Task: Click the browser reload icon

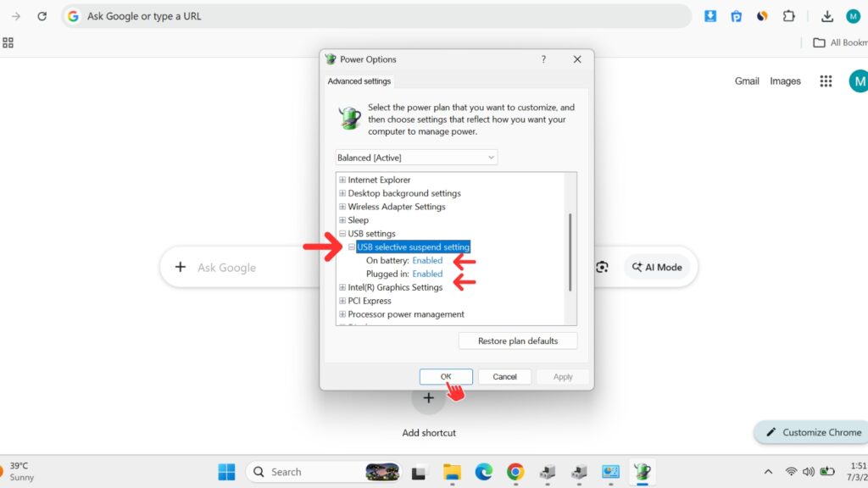Action: (x=42, y=16)
